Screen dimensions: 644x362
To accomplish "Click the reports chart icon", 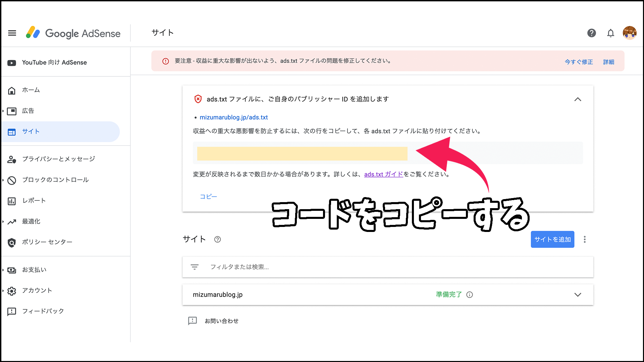I will coord(12,201).
